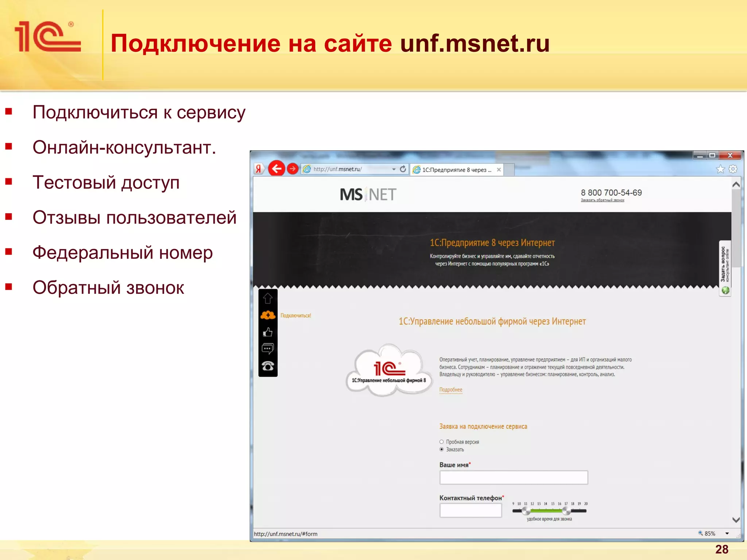Click the thumbs-up reviews icon
Image resolution: width=747 pixels, height=560 pixels.
[x=268, y=332]
